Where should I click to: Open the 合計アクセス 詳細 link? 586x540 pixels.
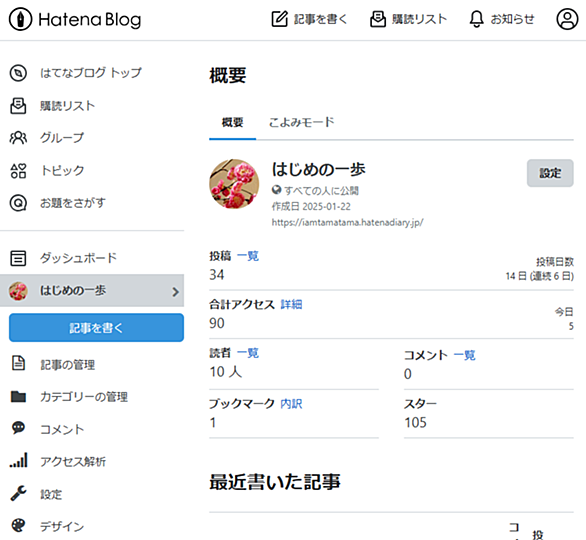[292, 305]
